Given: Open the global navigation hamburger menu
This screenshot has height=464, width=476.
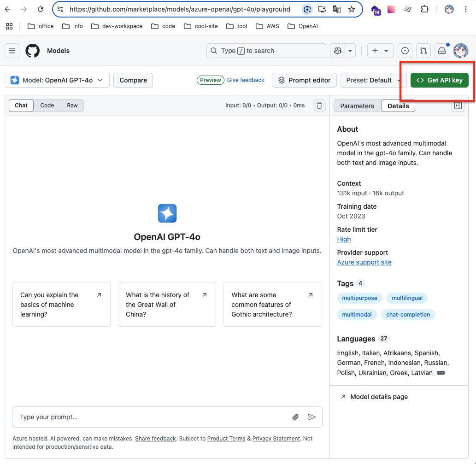Looking at the screenshot, I should (12, 51).
